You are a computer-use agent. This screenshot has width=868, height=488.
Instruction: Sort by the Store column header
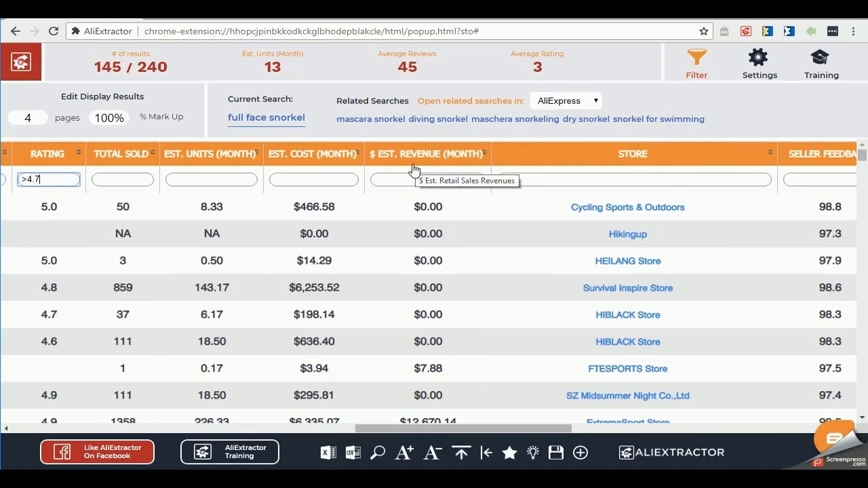633,154
